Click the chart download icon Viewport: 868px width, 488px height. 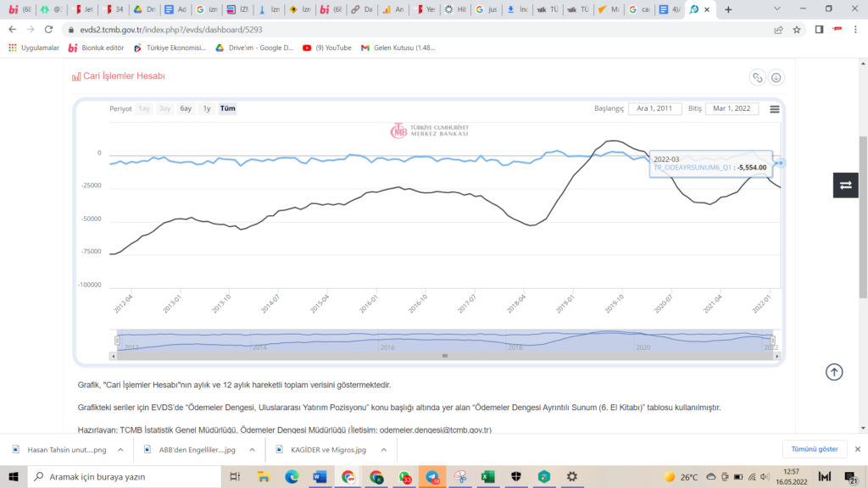(x=776, y=78)
